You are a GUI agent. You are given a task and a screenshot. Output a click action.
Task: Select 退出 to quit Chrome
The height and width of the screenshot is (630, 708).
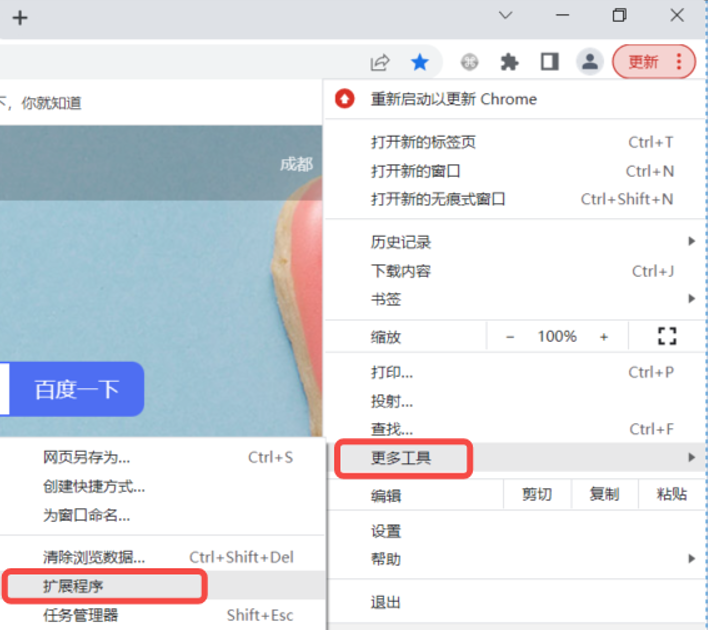[x=515, y=602]
